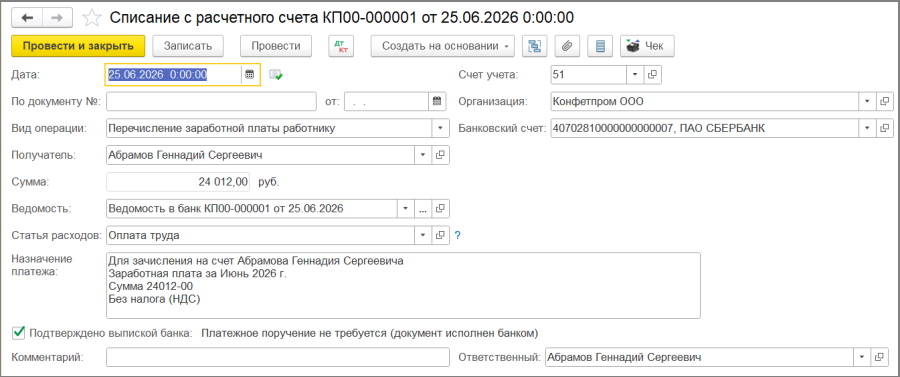
Task: Open calendar picker for Дата field
Action: [x=250, y=74]
